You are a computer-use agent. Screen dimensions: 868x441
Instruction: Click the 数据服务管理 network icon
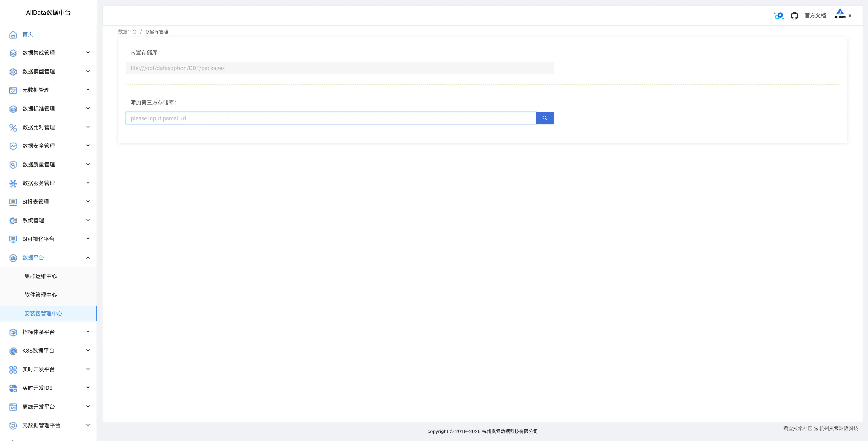point(13,183)
